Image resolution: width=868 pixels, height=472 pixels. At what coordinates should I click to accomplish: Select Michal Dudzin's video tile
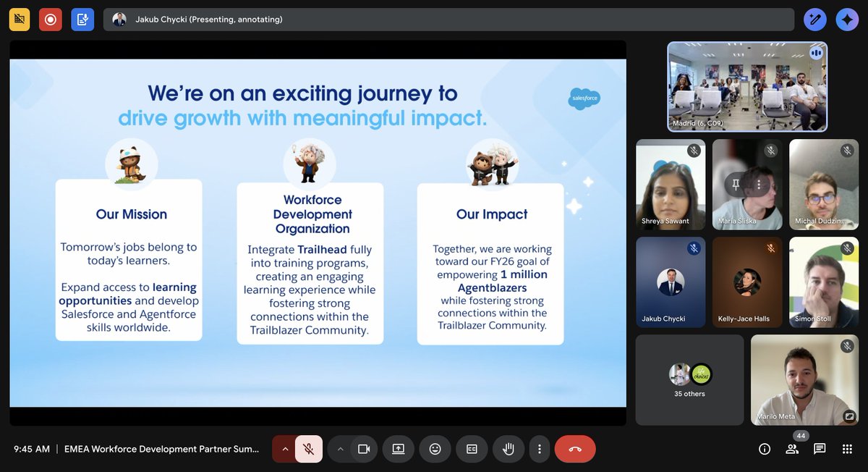click(824, 185)
